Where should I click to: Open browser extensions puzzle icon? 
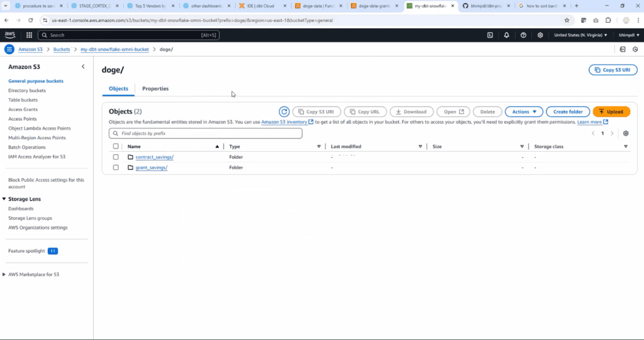[608, 20]
